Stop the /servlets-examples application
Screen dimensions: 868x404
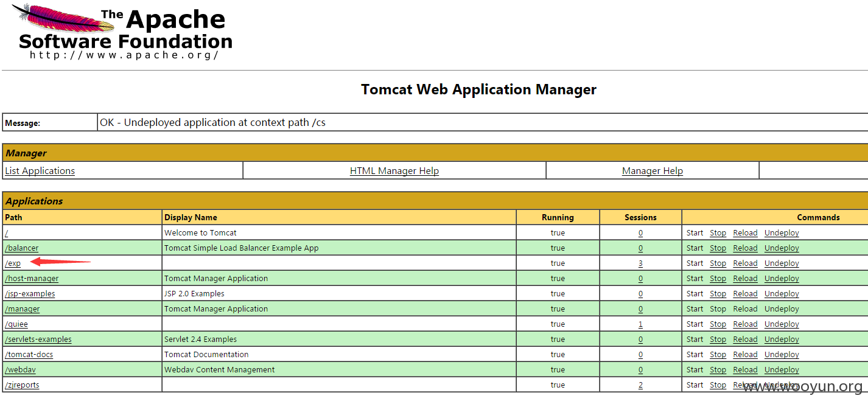718,340
